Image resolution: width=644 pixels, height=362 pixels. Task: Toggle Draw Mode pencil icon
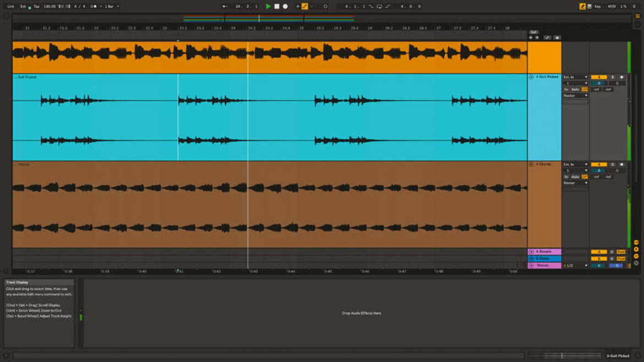pos(582,7)
